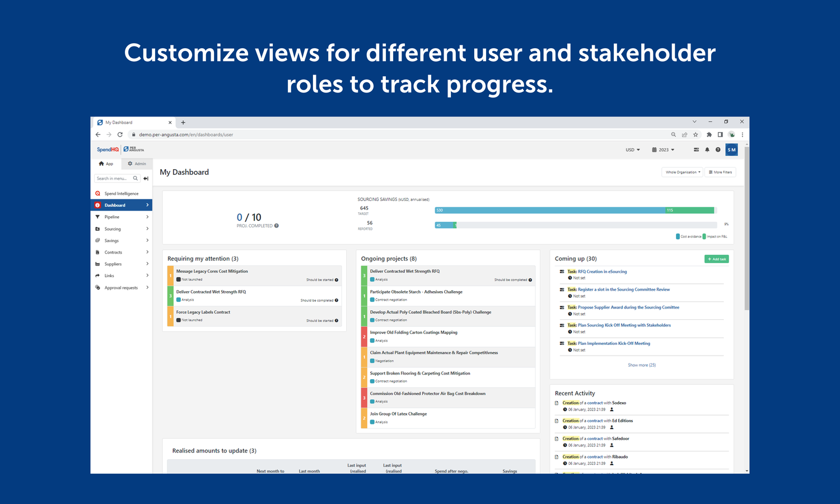Expand the Savings sidebar chevron
Viewport: 840px width, 504px height.
tap(147, 240)
